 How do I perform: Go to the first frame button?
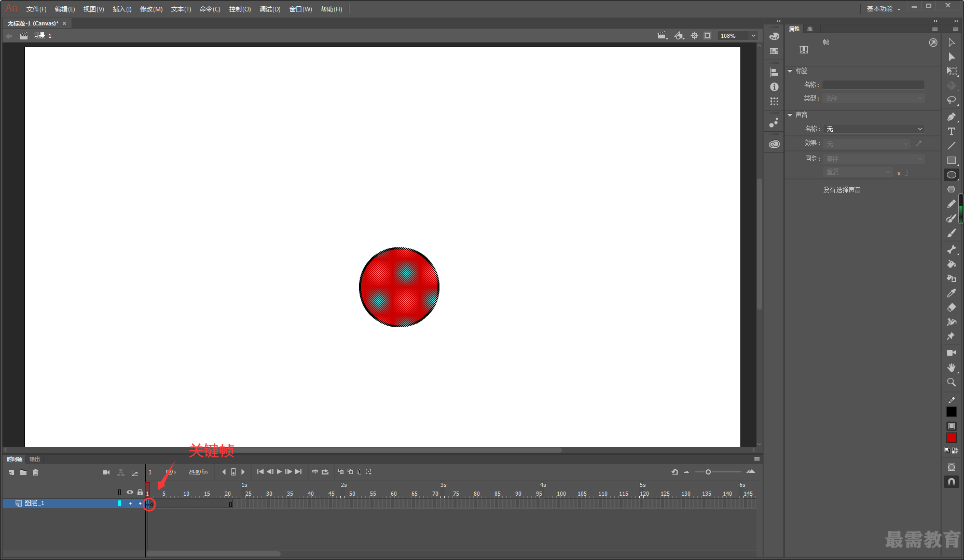(x=260, y=472)
